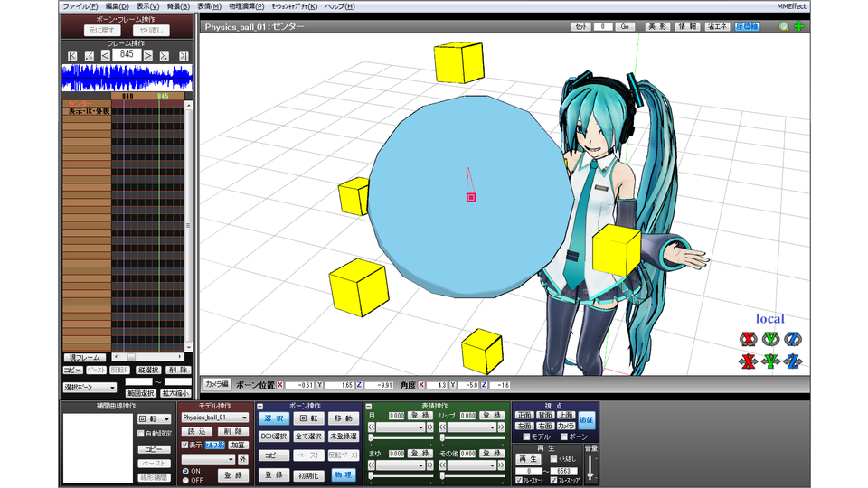Click next その他 morph arrow
Image resolution: width=868 pixels, height=488 pixels.
click(501, 465)
